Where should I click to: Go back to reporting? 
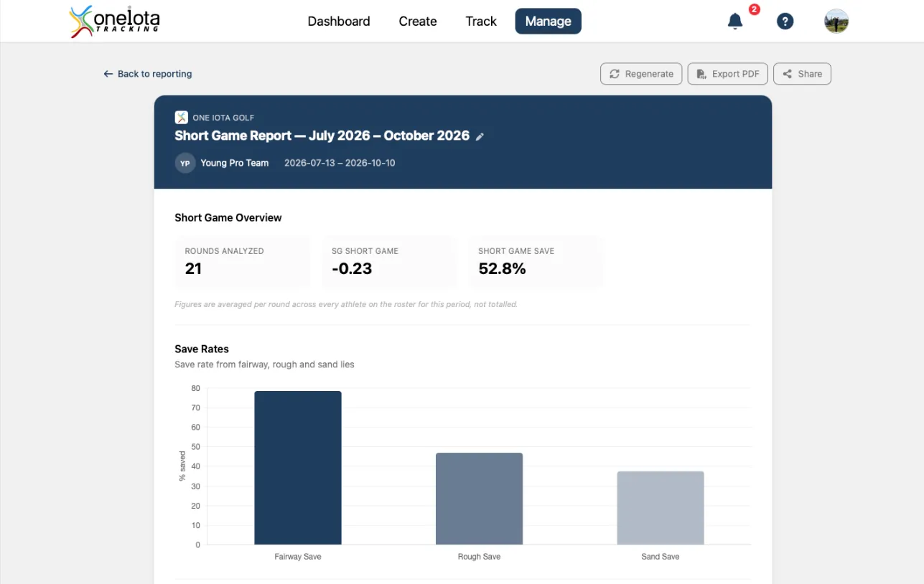(x=148, y=74)
